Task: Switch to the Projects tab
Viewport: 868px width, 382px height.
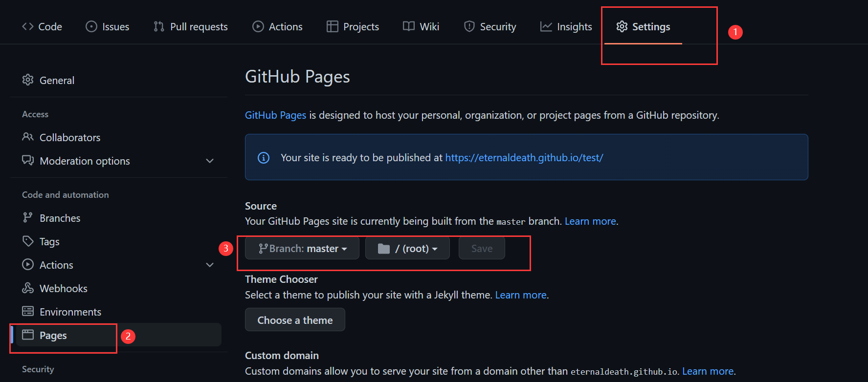Action: (x=353, y=26)
